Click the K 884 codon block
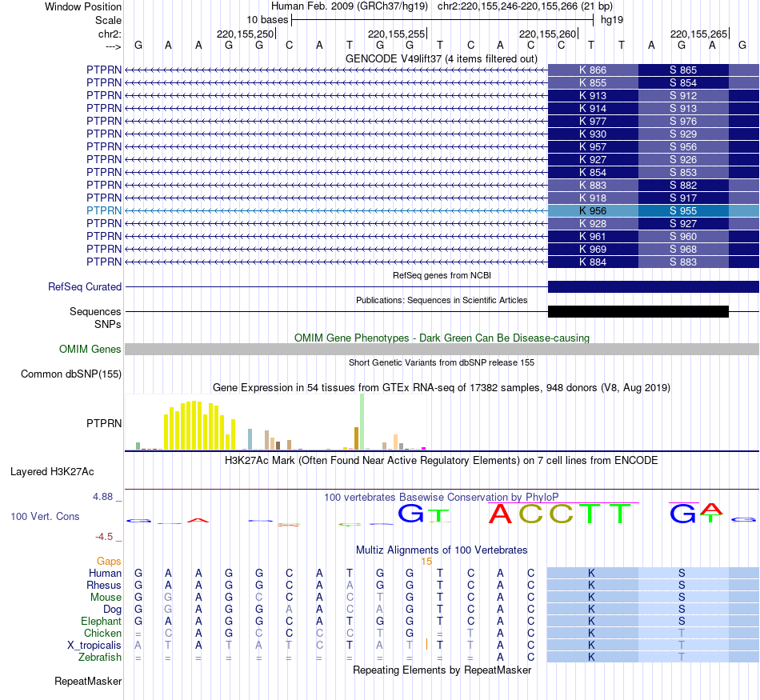This screenshot has height=700, width=760. 594,262
